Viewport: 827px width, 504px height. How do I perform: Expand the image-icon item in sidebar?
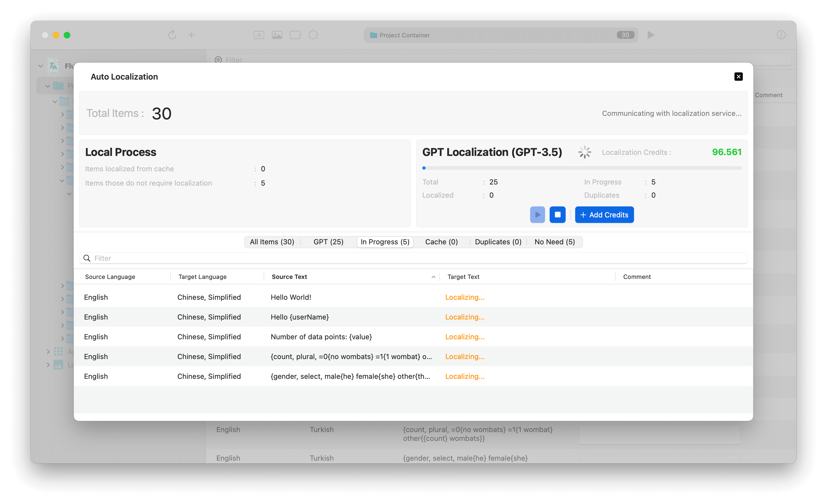[48, 365]
